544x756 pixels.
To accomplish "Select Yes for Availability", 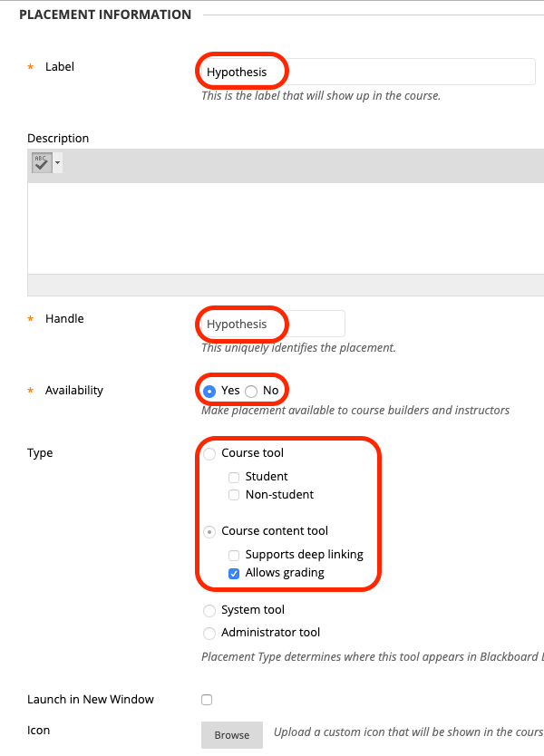I will (x=209, y=391).
